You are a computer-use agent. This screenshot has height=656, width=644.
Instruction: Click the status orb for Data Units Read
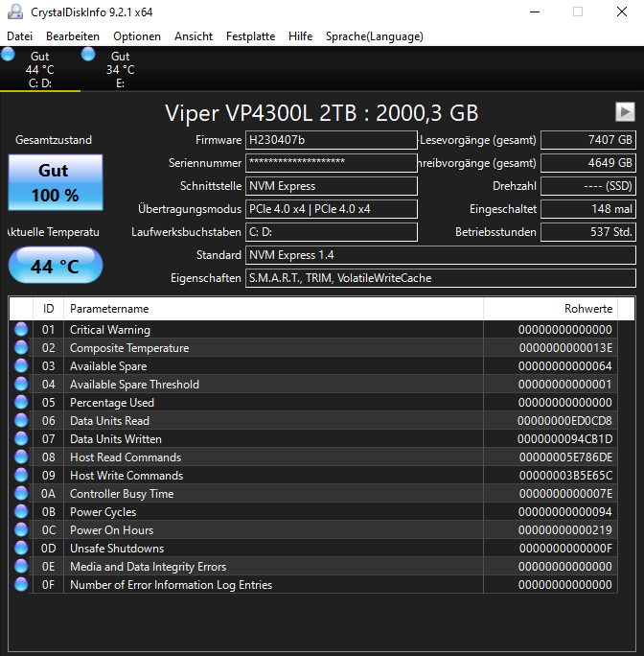21,420
